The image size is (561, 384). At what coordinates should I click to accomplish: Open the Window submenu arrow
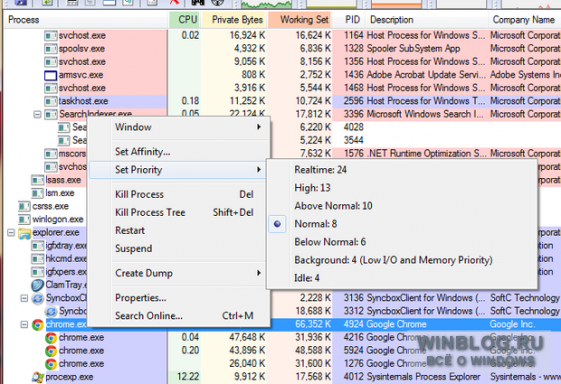click(x=259, y=127)
